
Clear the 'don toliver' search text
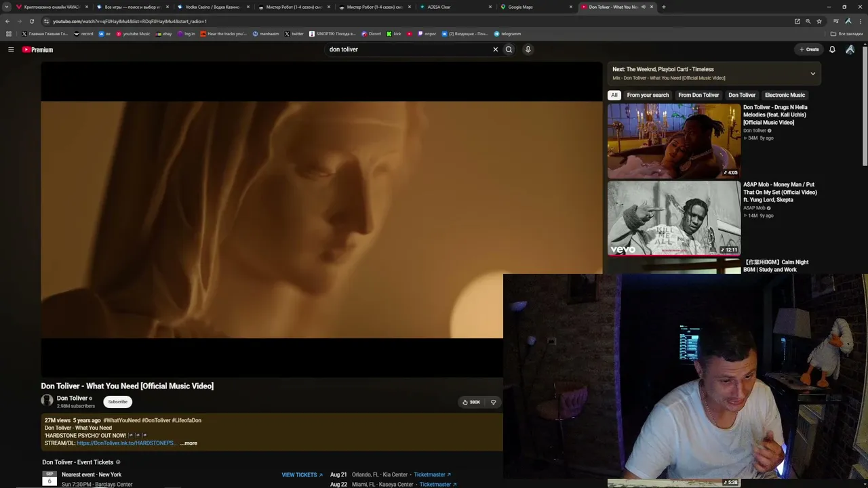(x=495, y=49)
